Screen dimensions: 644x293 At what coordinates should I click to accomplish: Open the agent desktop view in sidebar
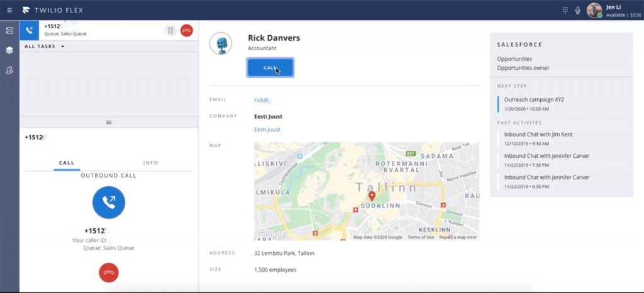[x=9, y=31]
